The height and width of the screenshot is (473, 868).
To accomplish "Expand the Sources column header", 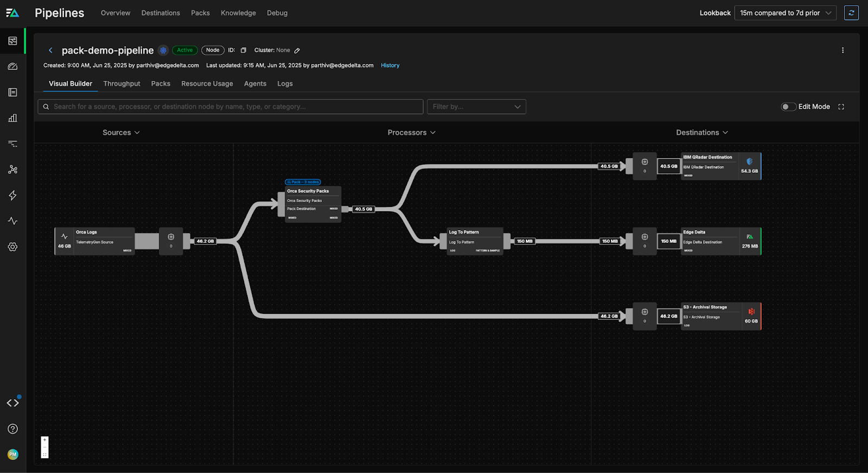I will pos(121,133).
